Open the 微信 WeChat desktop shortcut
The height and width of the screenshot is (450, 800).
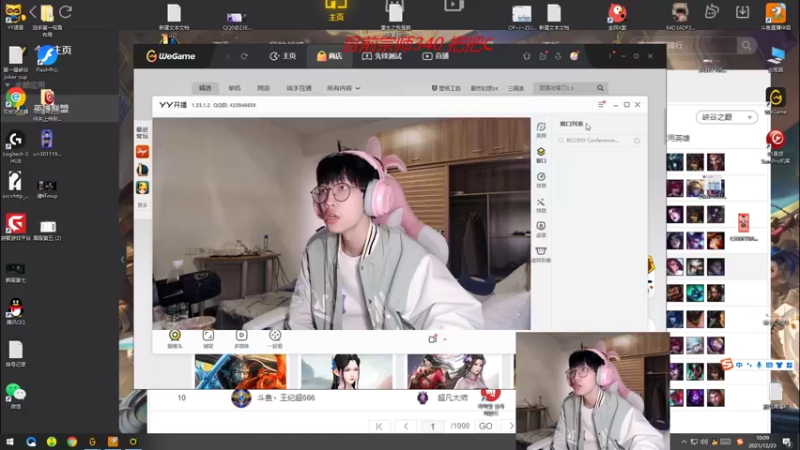point(16,396)
